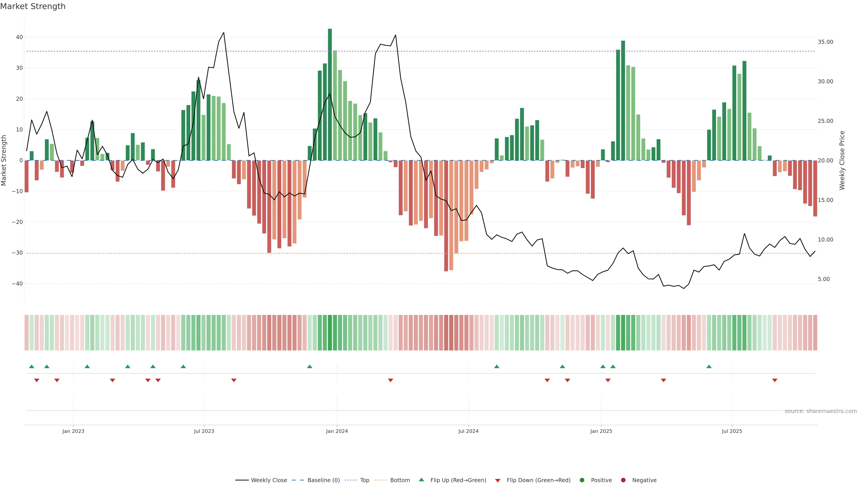
Task: Click the Market Strength chart title
Action: [33, 6]
